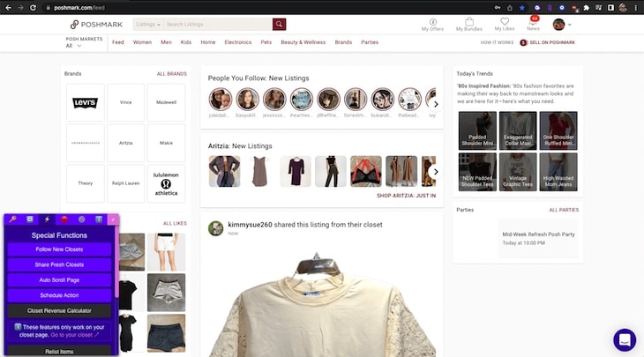Viewport: 644px width, 357px height.
Task: Open the gear settings tab in extension panel
Action: click(82, 219)
